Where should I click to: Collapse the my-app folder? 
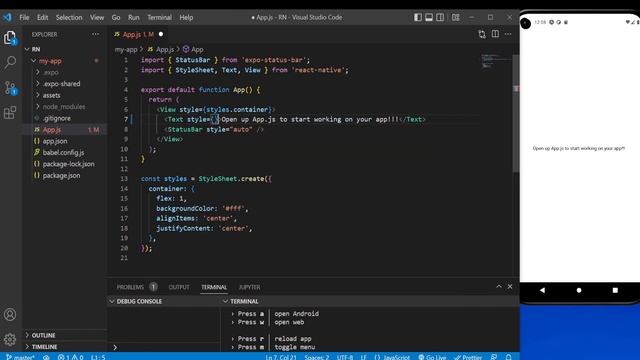64,61
